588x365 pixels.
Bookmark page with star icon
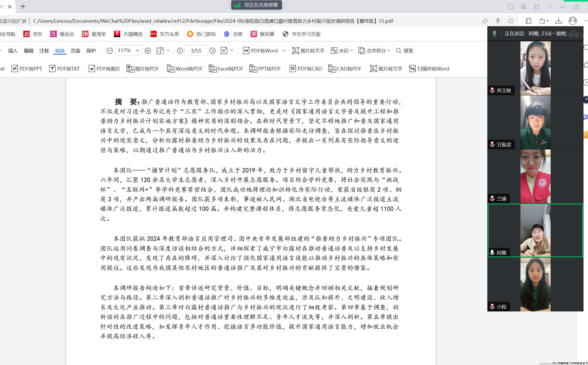(x=511, y=21)
